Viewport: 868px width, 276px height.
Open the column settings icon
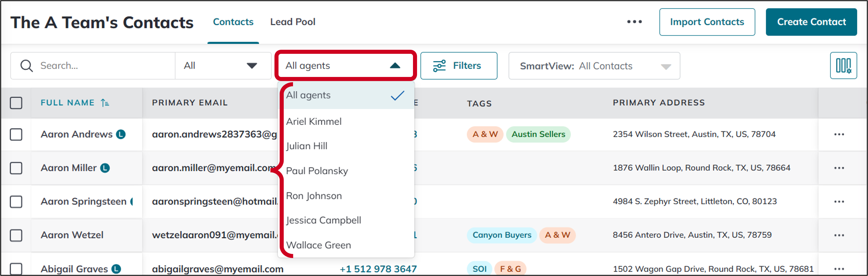point(843,66)
